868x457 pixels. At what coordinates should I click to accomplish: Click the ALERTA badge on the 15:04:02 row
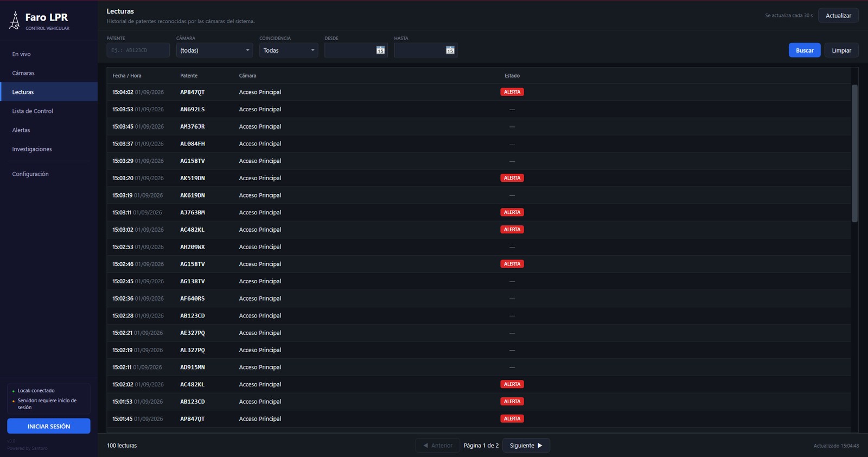point(512,92)
